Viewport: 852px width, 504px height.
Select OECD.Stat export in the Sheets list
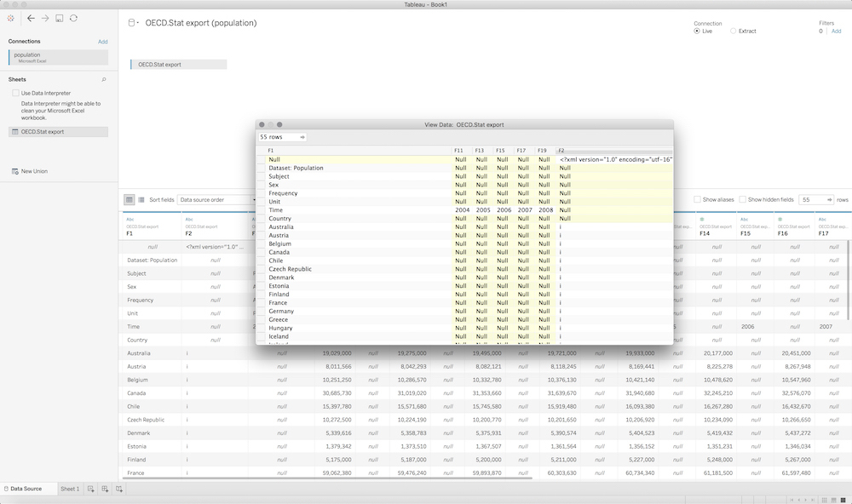tap(58, 131)
